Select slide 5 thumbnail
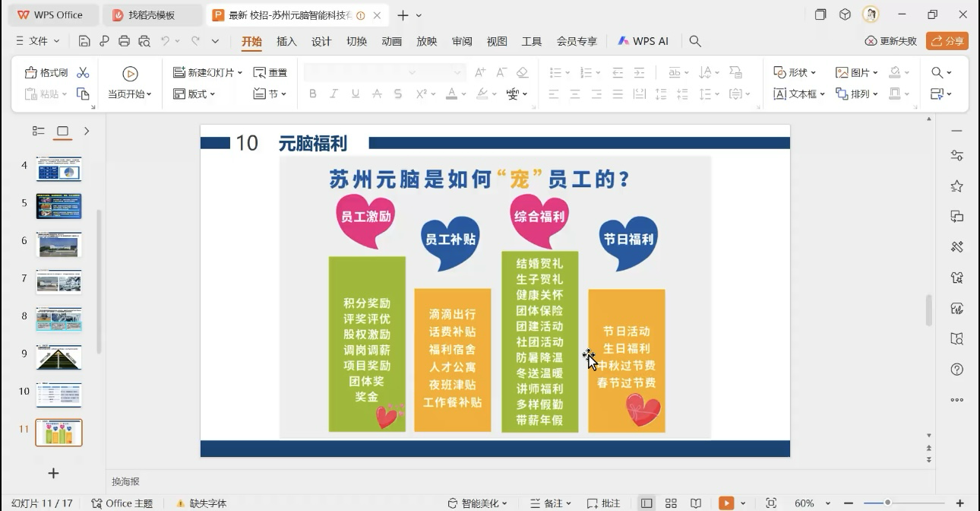The height and width of the screenshot is (511, 980). (58, 206)
